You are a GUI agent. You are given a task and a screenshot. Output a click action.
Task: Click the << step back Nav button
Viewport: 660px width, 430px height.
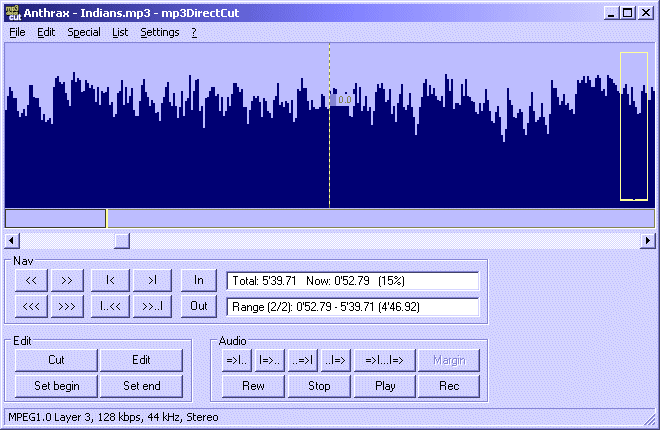[x=31, y=280]
